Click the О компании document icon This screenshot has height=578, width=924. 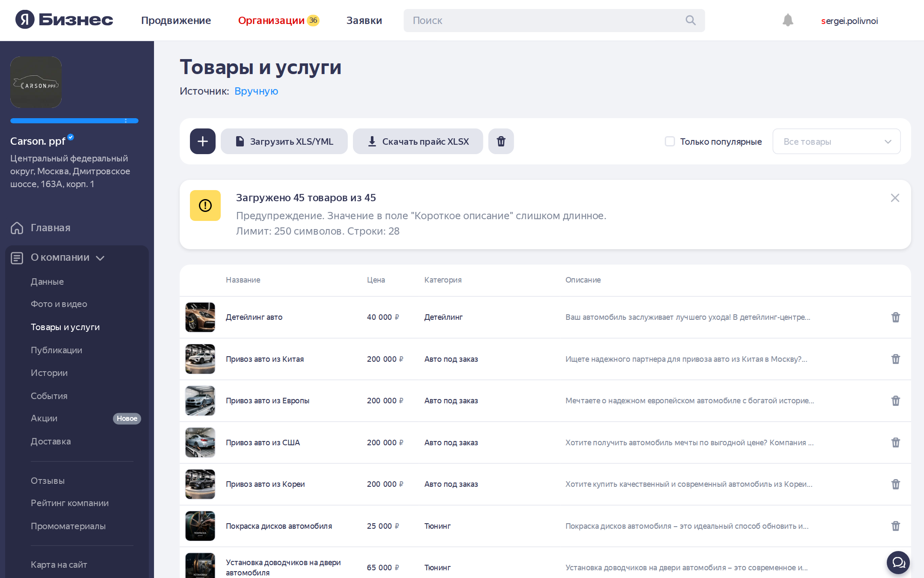[17, 258]
